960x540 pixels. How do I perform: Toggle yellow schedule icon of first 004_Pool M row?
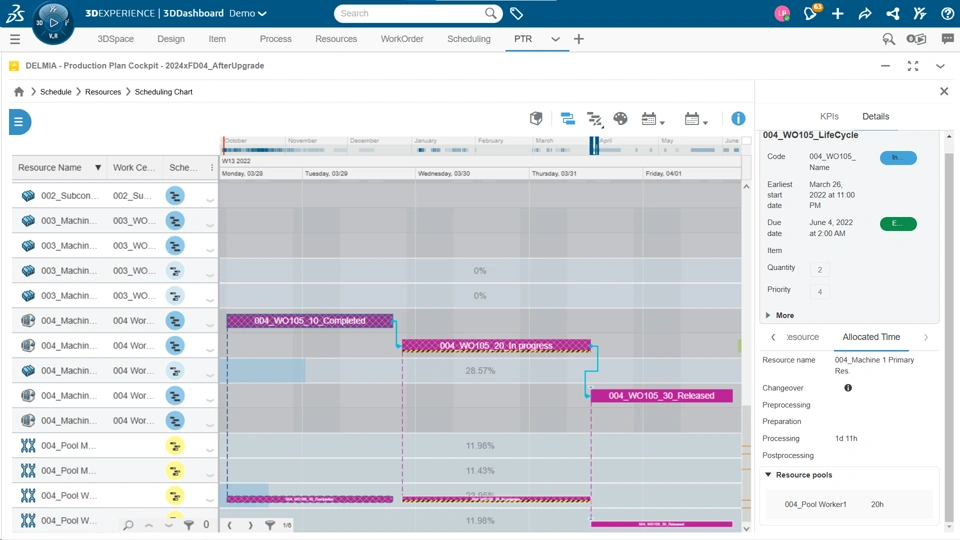(x=175, y=446)
